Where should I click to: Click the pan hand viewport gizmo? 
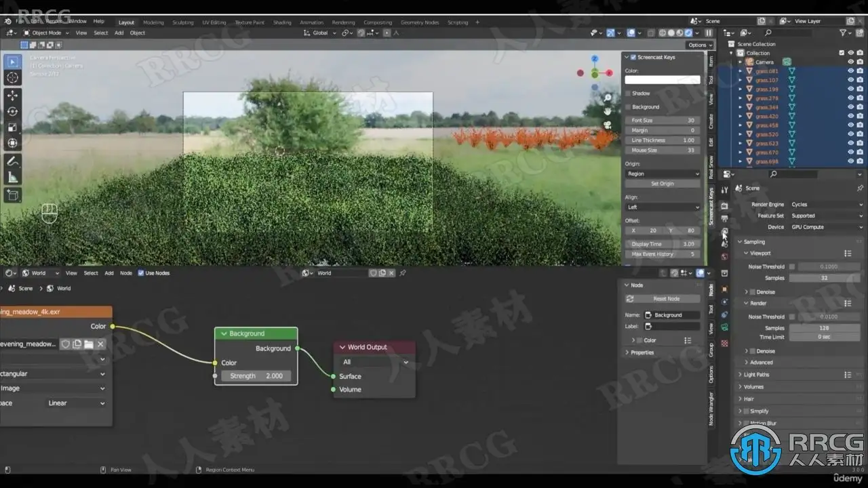(x=608, y=111)
